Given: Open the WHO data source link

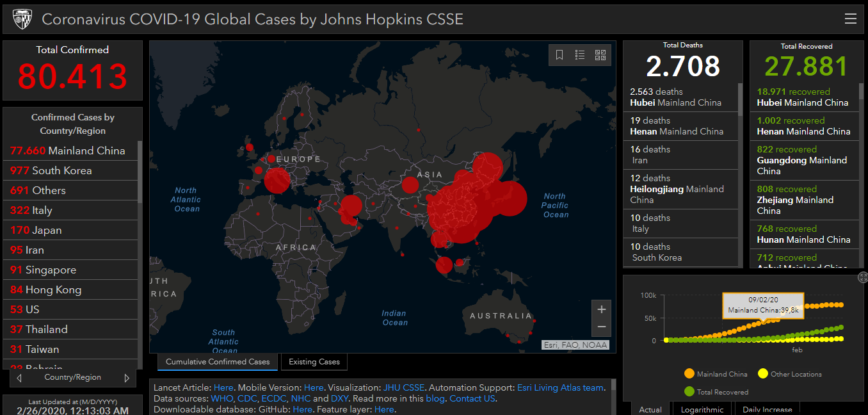Looking at the screenshot, I should (223, 398).
